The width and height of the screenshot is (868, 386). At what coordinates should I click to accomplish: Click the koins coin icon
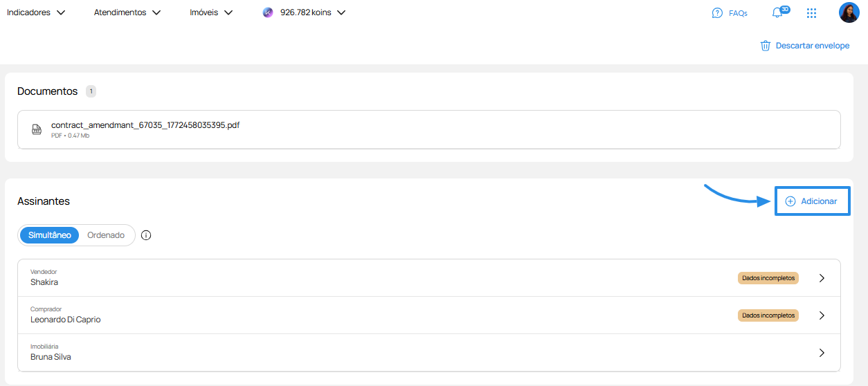click(x=268, y=12)
